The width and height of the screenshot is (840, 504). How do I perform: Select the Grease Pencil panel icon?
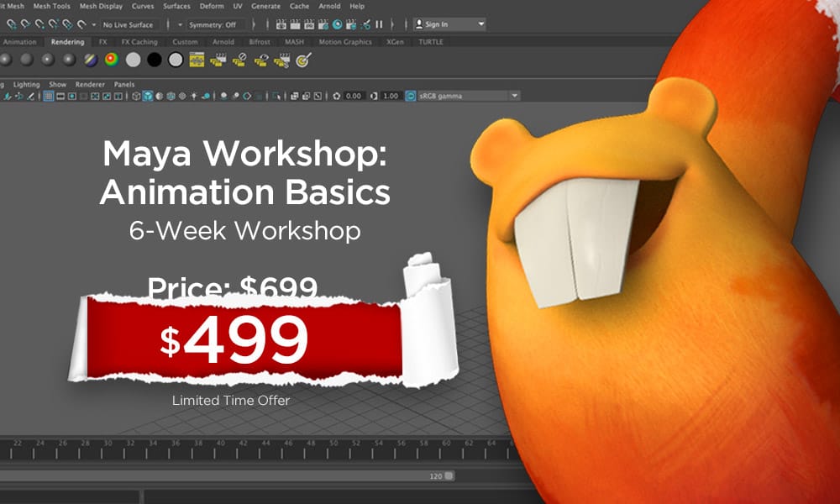30,96
